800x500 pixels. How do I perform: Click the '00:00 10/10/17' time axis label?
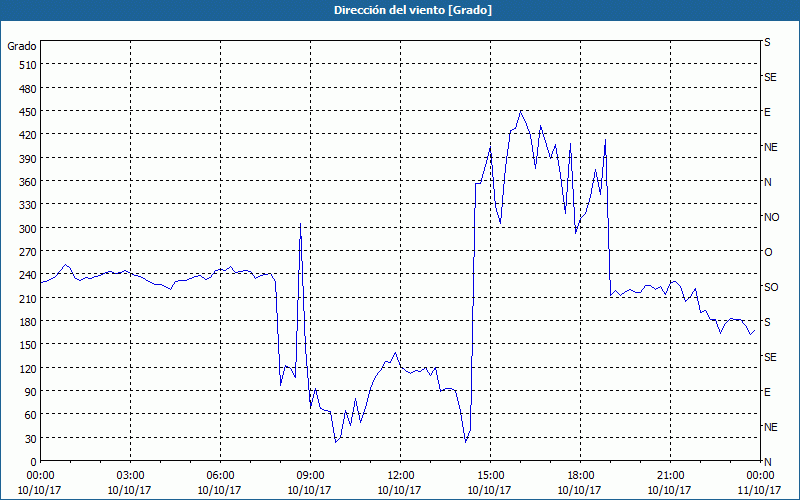[40, 483]
